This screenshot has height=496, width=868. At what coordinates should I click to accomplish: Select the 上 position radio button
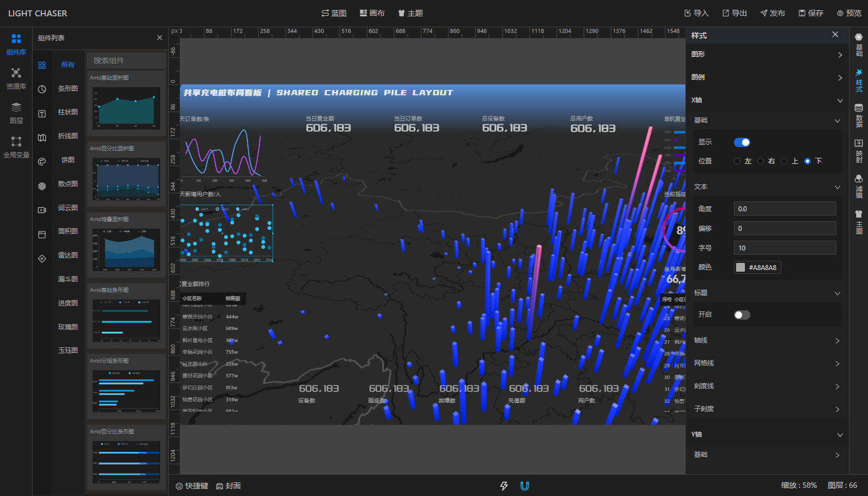point(784,161)
